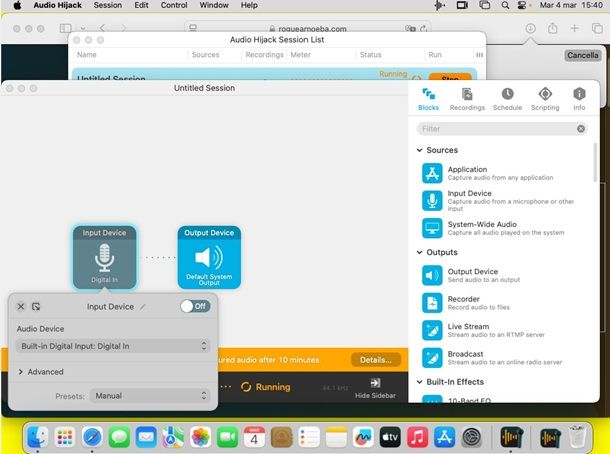The image size is (610, 454).
Task: Open the Audio Device dropdown
Action: click(113, 346)
